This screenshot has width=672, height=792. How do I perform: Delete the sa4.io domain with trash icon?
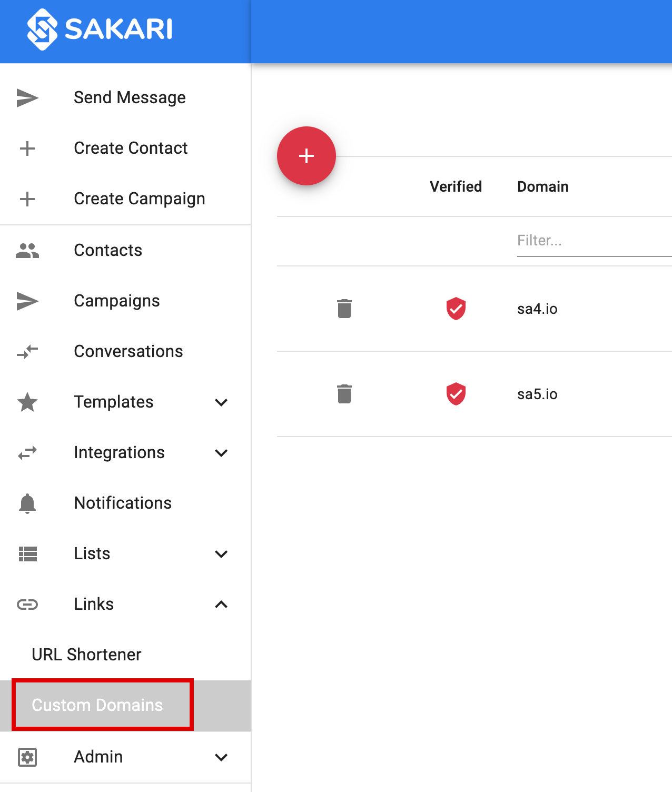344,309
